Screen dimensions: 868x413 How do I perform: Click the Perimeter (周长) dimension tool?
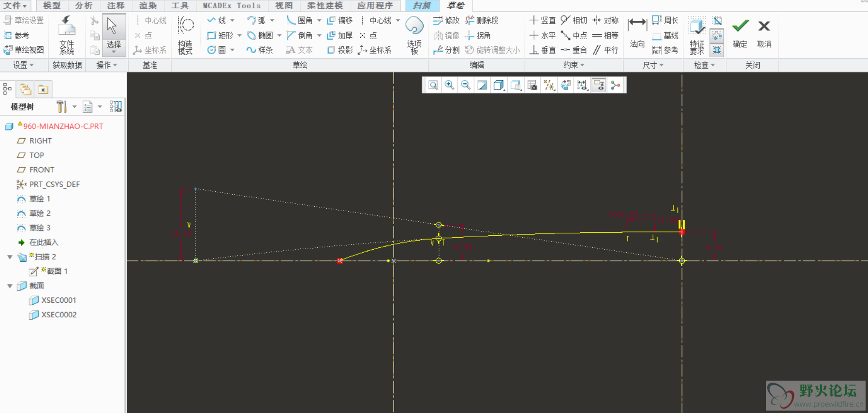tap(665, 20)
